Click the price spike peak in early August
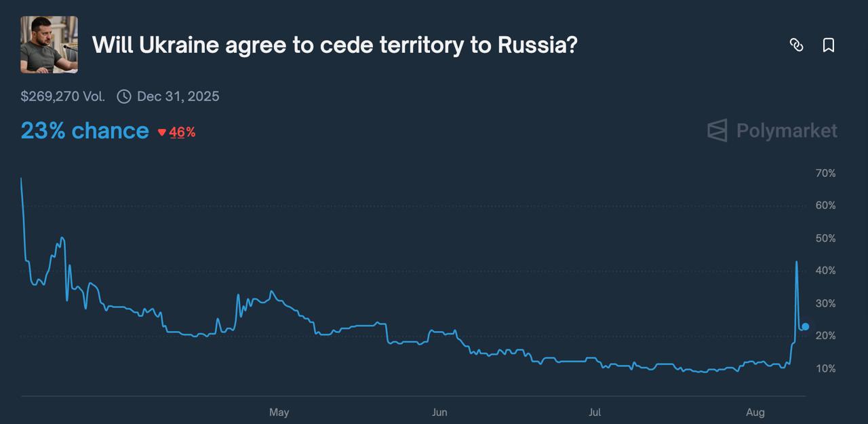This screenshot has height=424, width=868. [795, 261]
